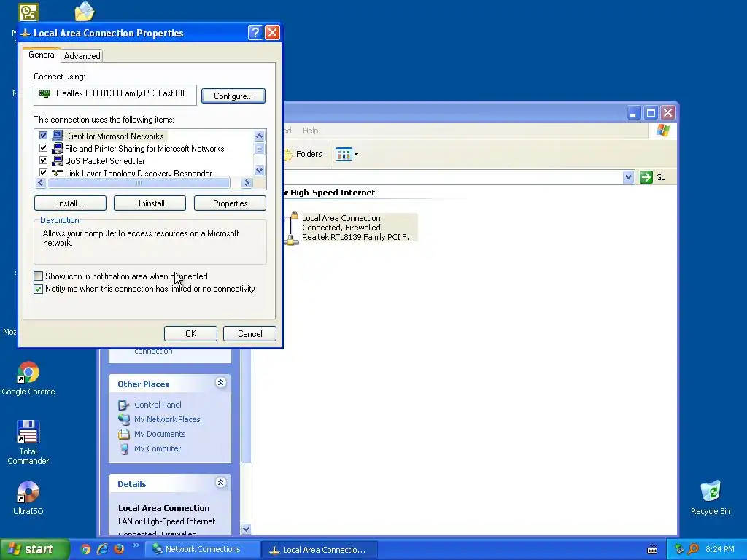Click the QoS Packet Scheduler icon
Screen dimensions: 747x560
point(58,160)
